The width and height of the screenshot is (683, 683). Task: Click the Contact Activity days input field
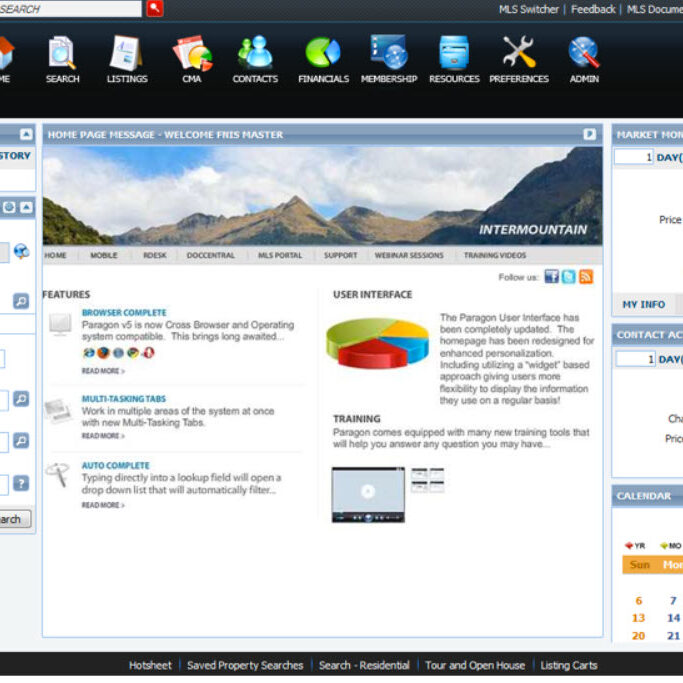point(636,359)
